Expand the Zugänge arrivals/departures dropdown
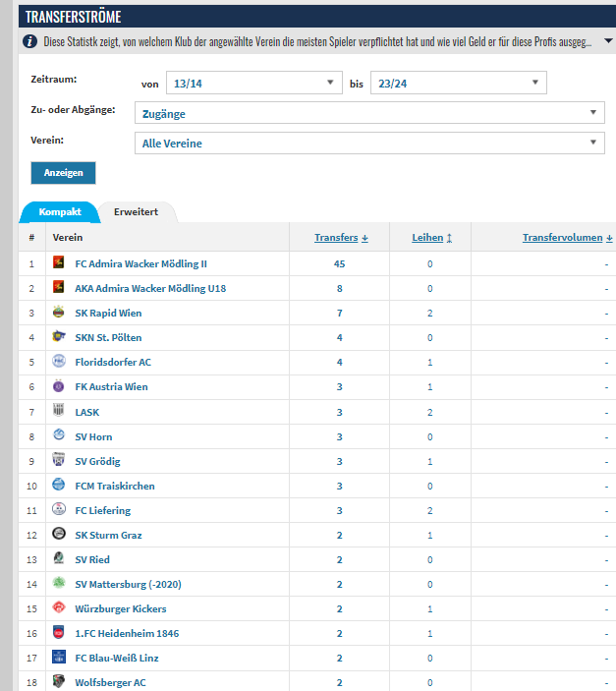 click(369, 113)
